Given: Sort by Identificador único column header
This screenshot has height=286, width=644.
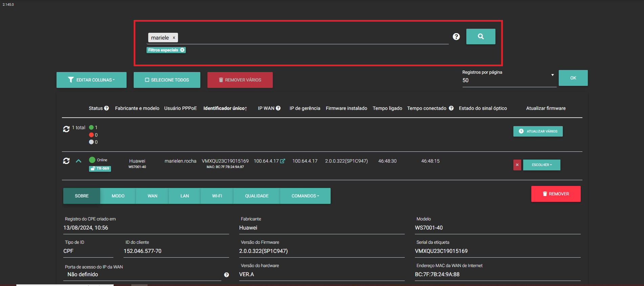Looking at the screenshot, I should pos(225,108).
